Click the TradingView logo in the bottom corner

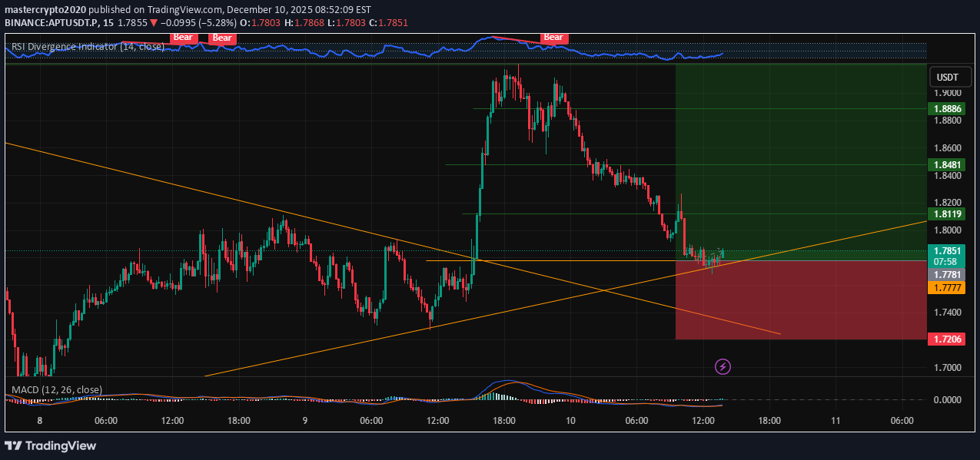[51, 445]
